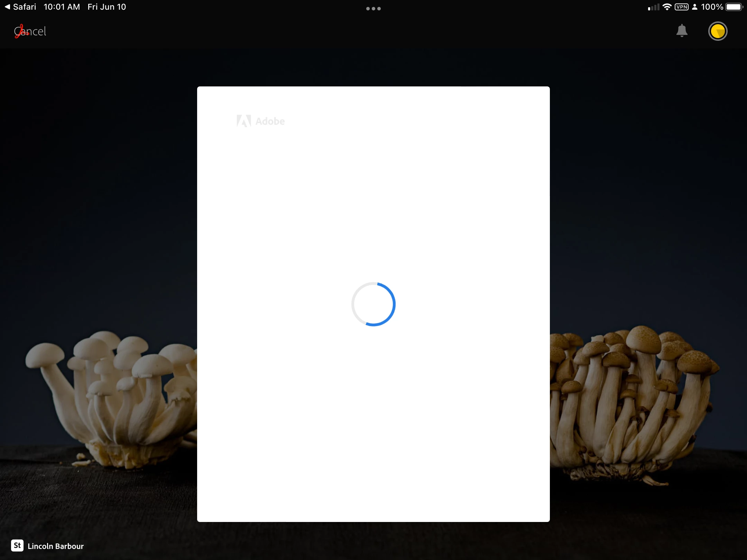This screenshot has height=560, width=747.
Task: Tap the 100% battery percentage text
Action: [712, 7]
